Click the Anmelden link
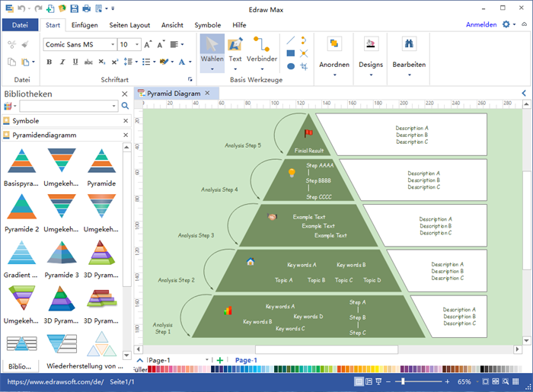Viewport: 533px width, 392px height. pos(480,25)
